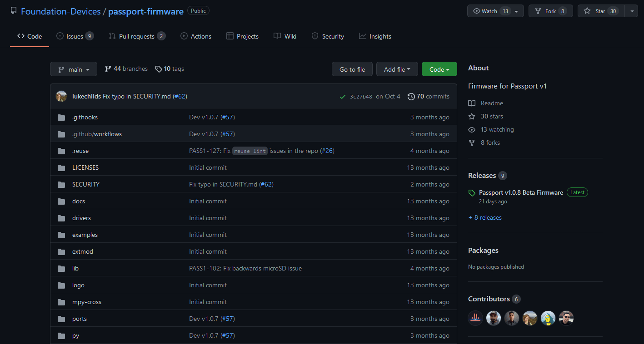This screenshot has width=644, height=344.
Task: Click the last contributor avatar in the row
Action: [x=566, y=318]
